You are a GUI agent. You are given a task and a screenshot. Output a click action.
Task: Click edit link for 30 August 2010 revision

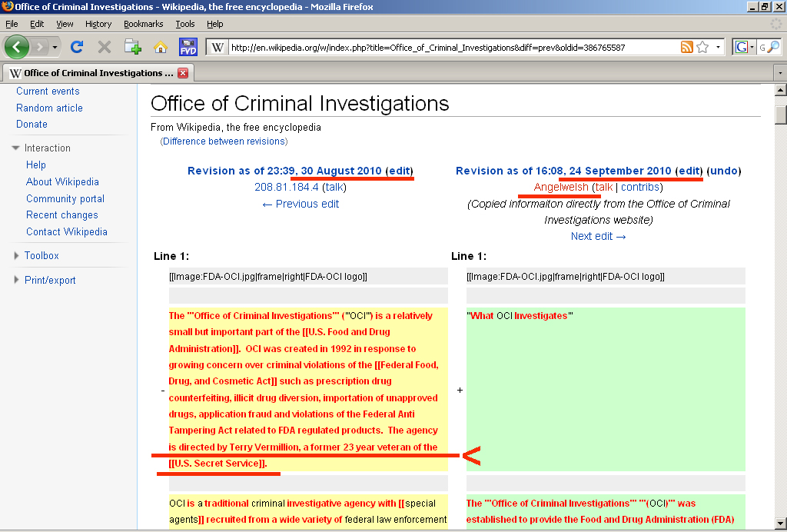click(x=400, y=171)
